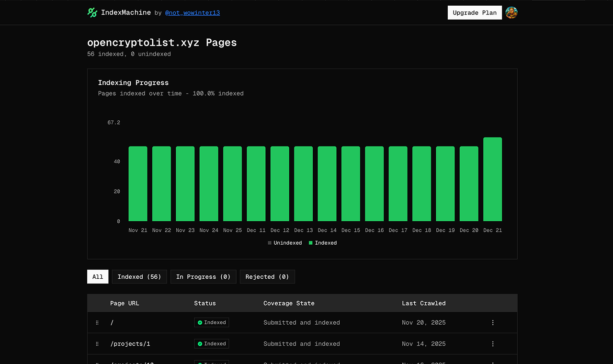Toggle the Unindexed series in the chart legend
This screenshot has width=613, height=364.
click(285, 243)
